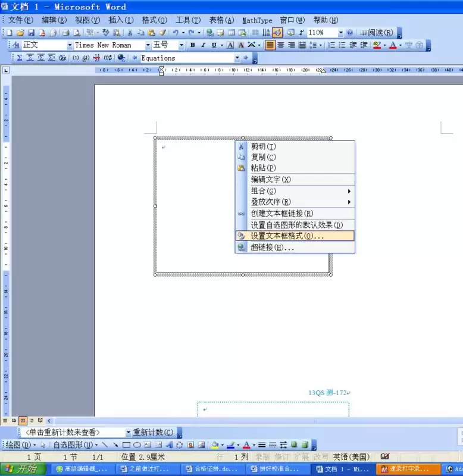
Task: Click the Format Painter brush icon
Action: 162,33
